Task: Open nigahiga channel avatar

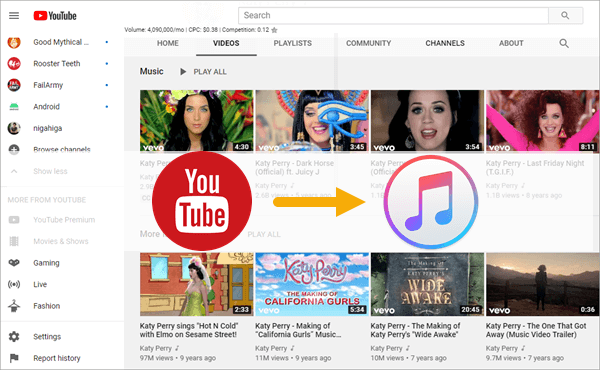Action: coord(14,128)
